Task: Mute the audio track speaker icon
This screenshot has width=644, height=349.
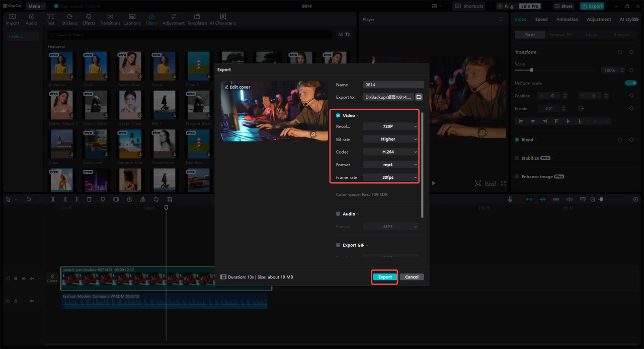Action: coord(32,301)
